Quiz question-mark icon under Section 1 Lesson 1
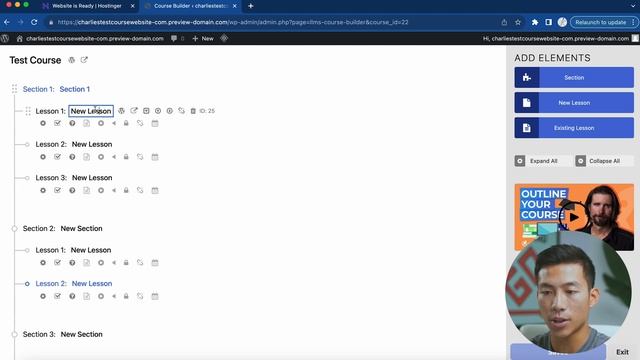Image resolution: width=640 pixels, height=360 pixels. point(72,123)
